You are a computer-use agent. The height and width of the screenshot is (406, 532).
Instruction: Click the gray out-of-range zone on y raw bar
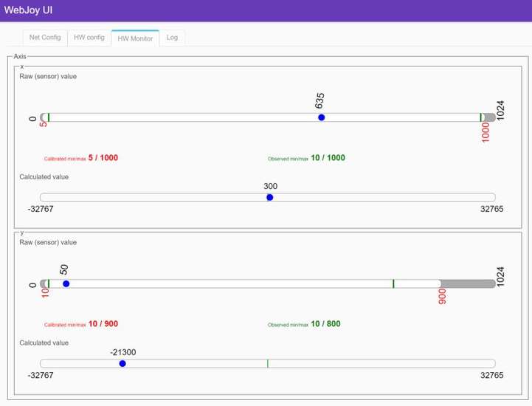point(468,283)
